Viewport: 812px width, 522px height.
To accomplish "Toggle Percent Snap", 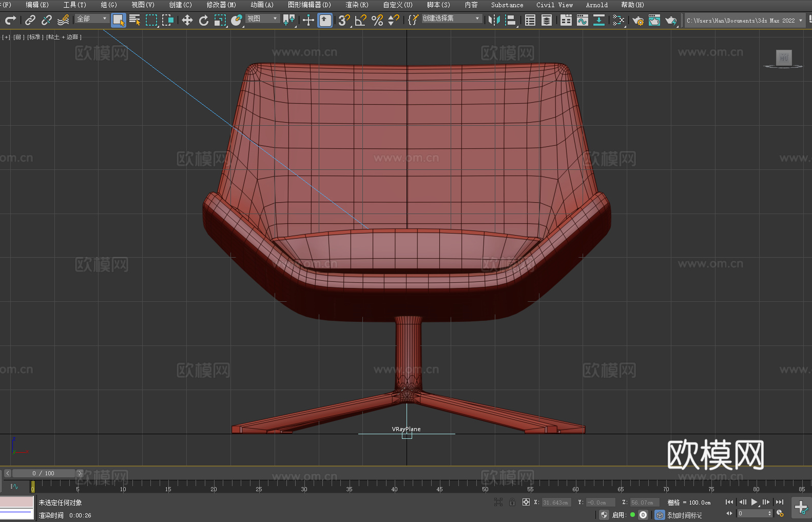I will pos(377,20).
